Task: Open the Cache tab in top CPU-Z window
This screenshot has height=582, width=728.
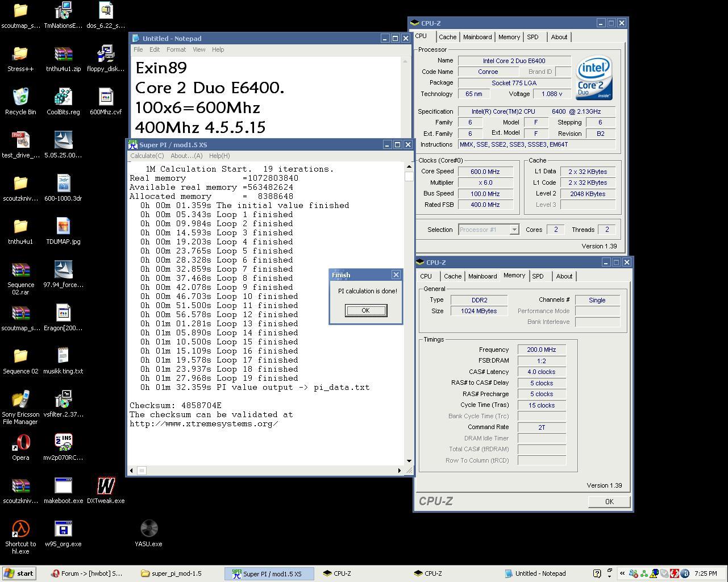Action: pyautogui.click(x=447, y=37)
